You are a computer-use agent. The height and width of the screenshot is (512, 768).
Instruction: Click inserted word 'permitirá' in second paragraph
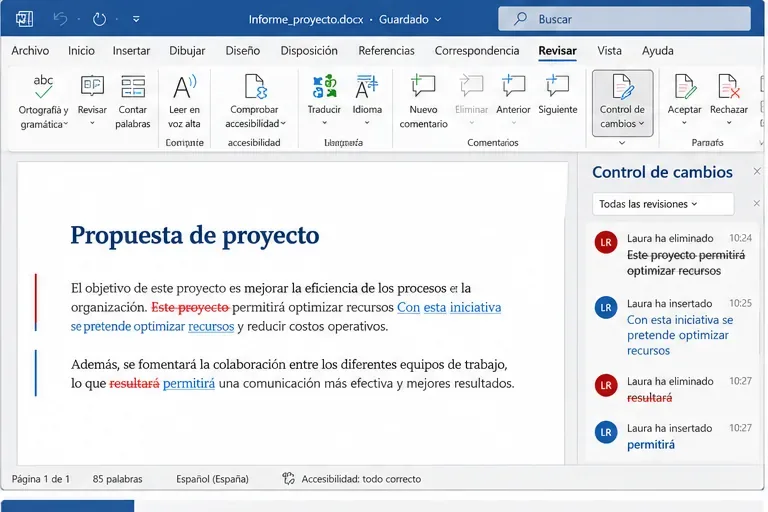[189, 383]
